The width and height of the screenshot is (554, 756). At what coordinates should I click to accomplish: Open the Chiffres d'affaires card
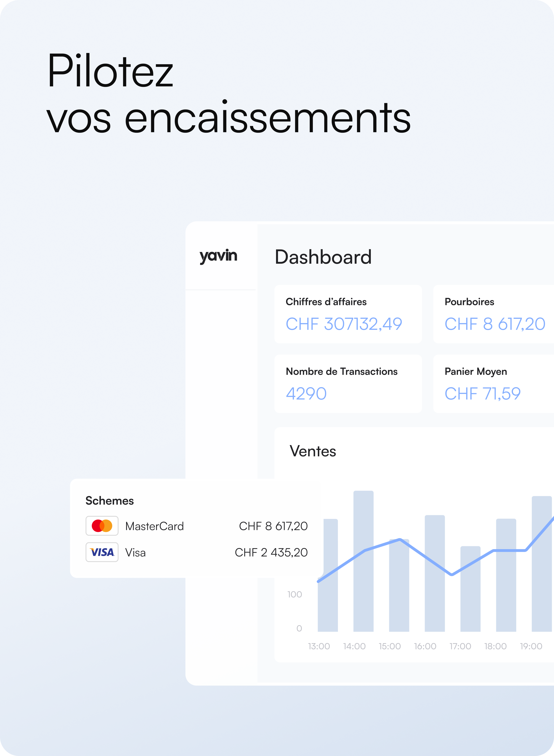click(348, 314)
